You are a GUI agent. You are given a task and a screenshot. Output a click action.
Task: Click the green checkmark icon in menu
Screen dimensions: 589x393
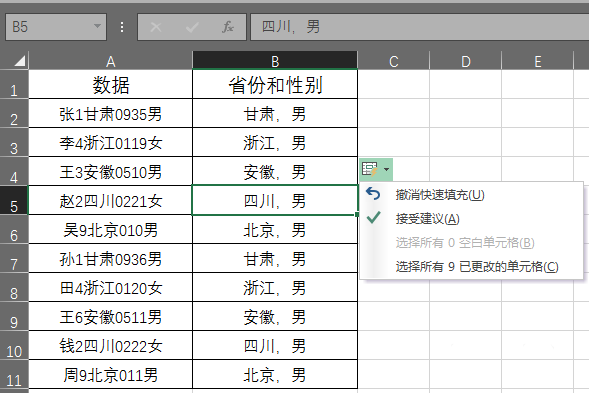point(373,218)
